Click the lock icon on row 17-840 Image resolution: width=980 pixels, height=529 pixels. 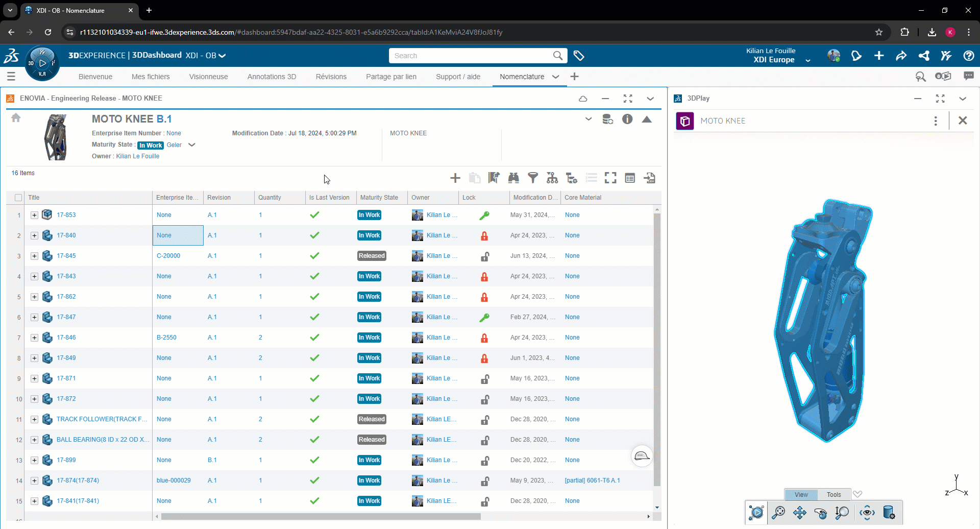tap(484, 236)
